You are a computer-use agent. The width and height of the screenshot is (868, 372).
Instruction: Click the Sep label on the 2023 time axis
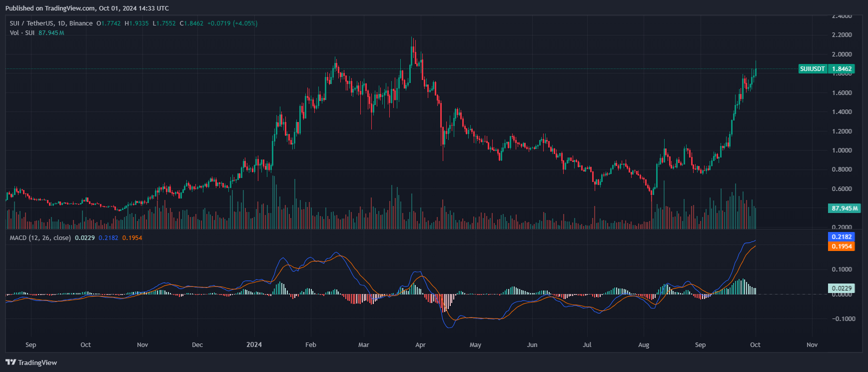30,344
